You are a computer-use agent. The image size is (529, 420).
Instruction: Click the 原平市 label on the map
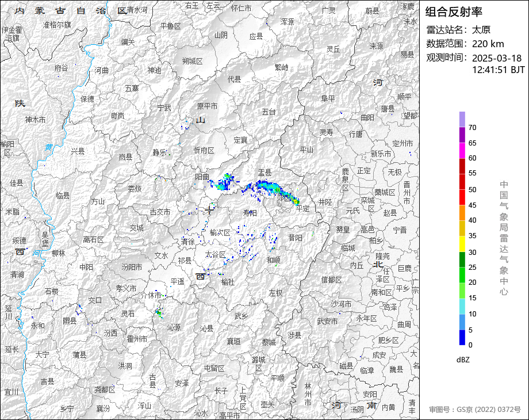207,106
